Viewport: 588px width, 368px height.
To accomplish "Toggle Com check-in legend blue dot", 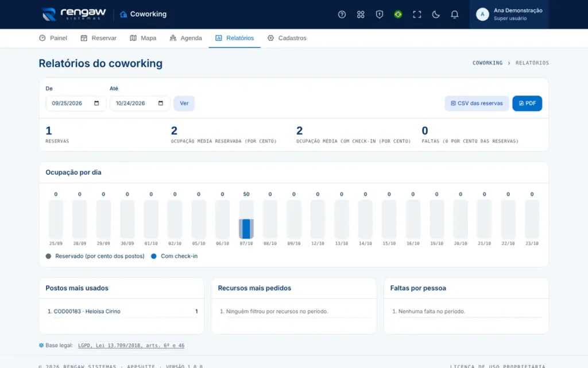I will coord(154,256).
